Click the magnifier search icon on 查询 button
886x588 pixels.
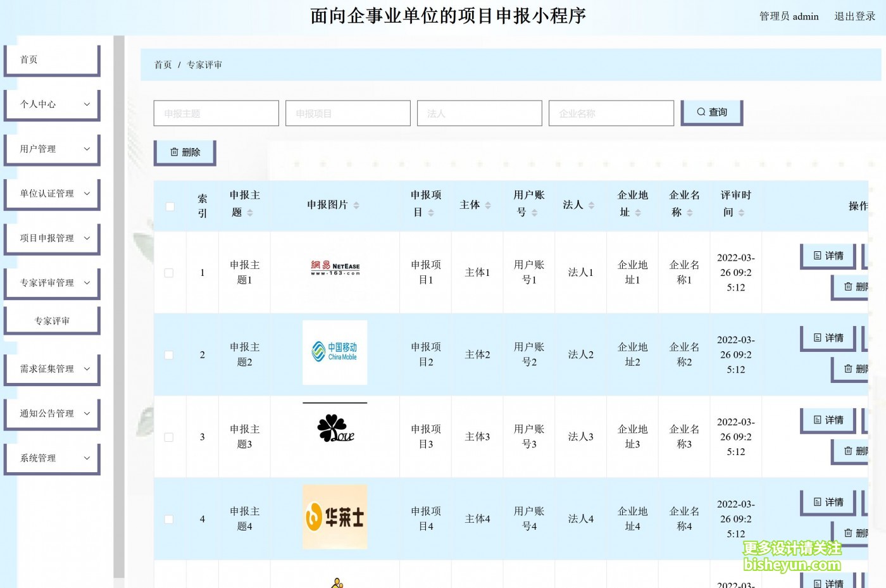click(700, 112)
